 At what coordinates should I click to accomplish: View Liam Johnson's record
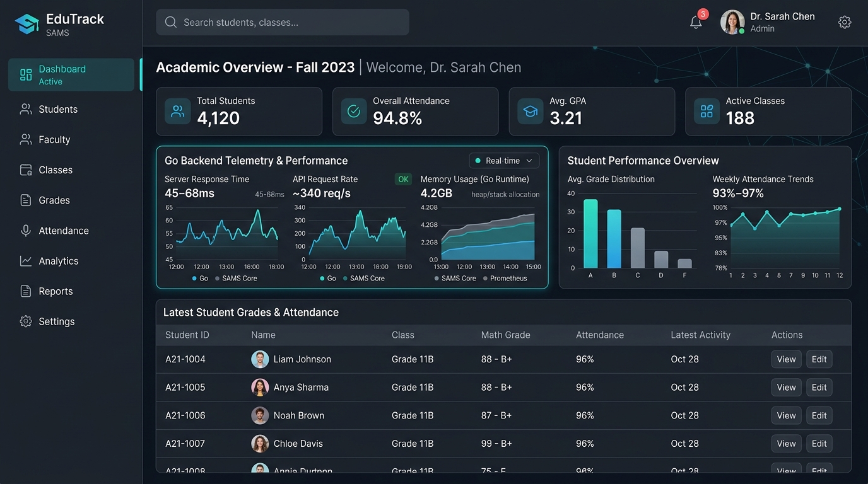(786, 359)
